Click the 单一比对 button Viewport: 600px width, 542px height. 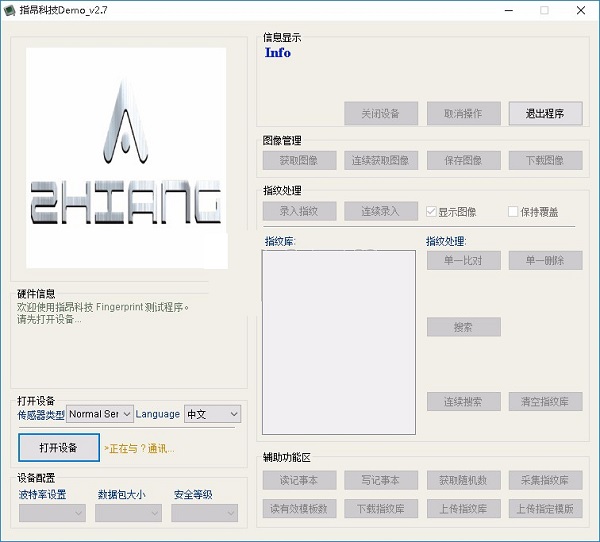[x=464, y=260]
